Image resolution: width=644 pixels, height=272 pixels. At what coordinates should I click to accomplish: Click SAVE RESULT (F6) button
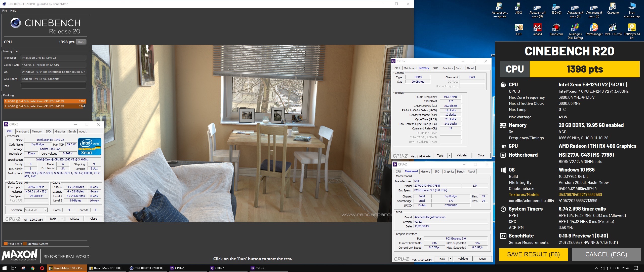[x=533, y=254]
